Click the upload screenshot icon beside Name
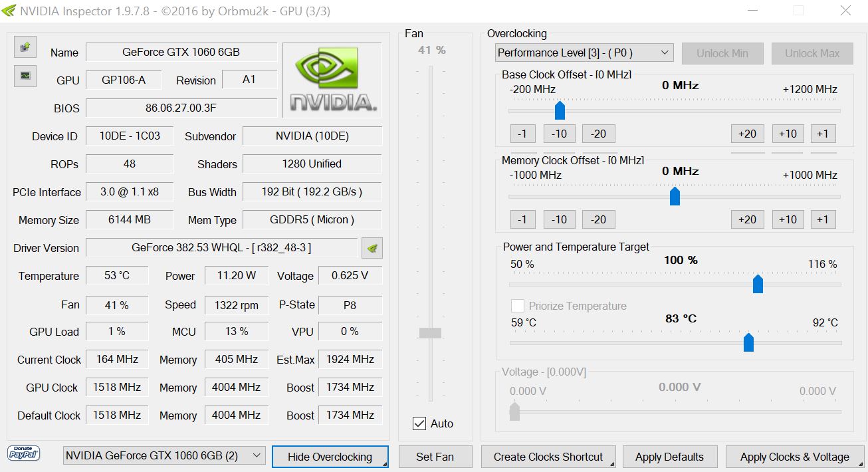868x472 pixels. 25,47
